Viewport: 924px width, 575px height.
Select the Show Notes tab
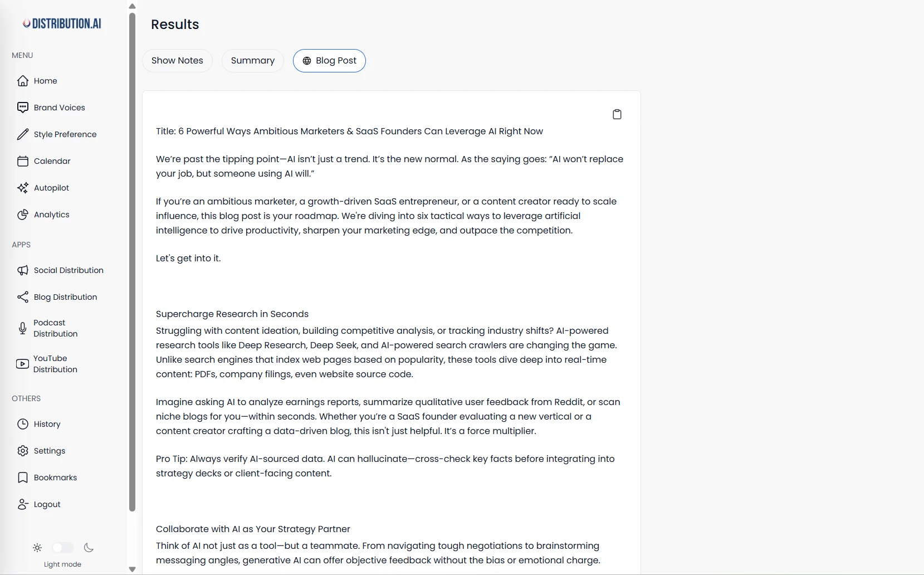click(x=177, y=61)
